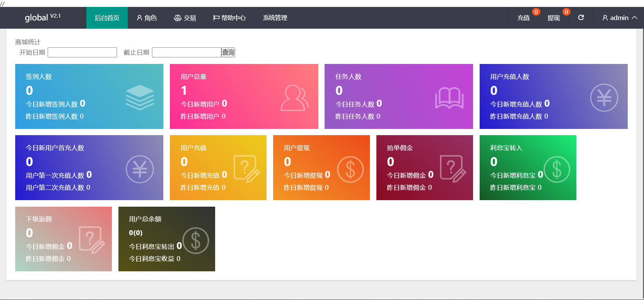Click the 抢单佣金 card title
This screenshot has height=300, width=644.
click(x=400, y=148)
